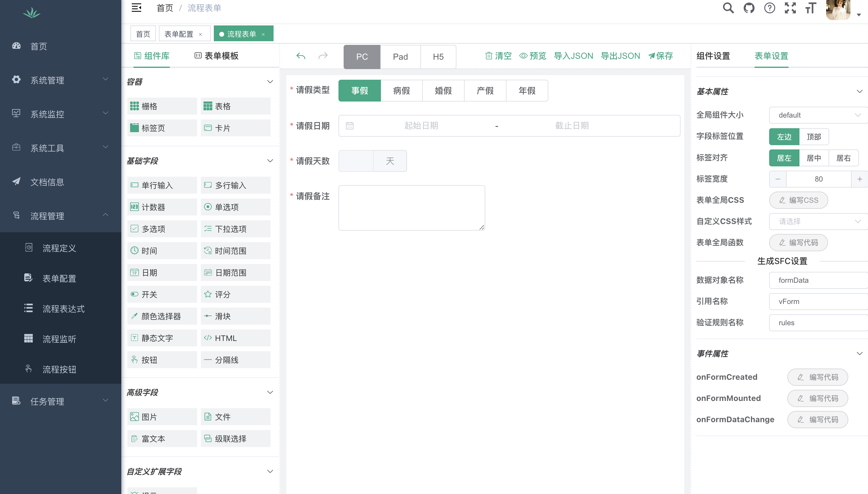This screenshot has height=494, width=868.
Task: Open the help question mark icon
Action: [769, 8]
